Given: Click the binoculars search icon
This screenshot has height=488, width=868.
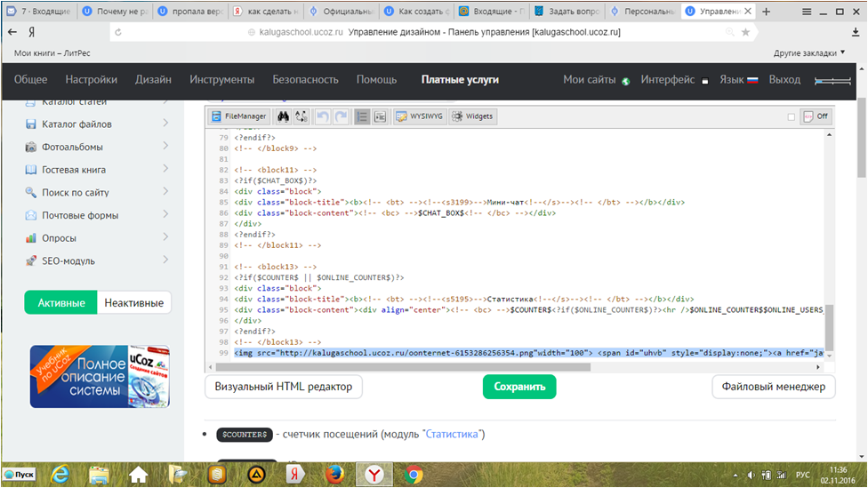Looking at the screenshot, I should 284,116.
